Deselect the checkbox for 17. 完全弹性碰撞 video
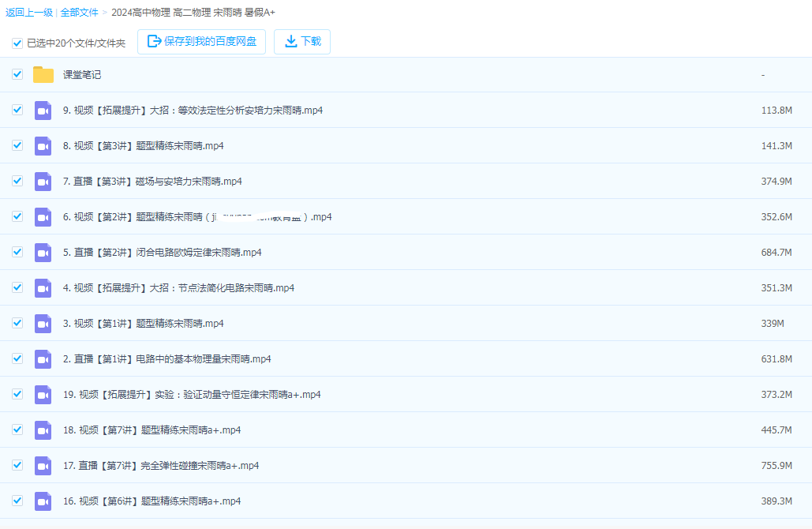Viewport: 812px width, 529px height. pyautogui.click(x=17, y=466)
